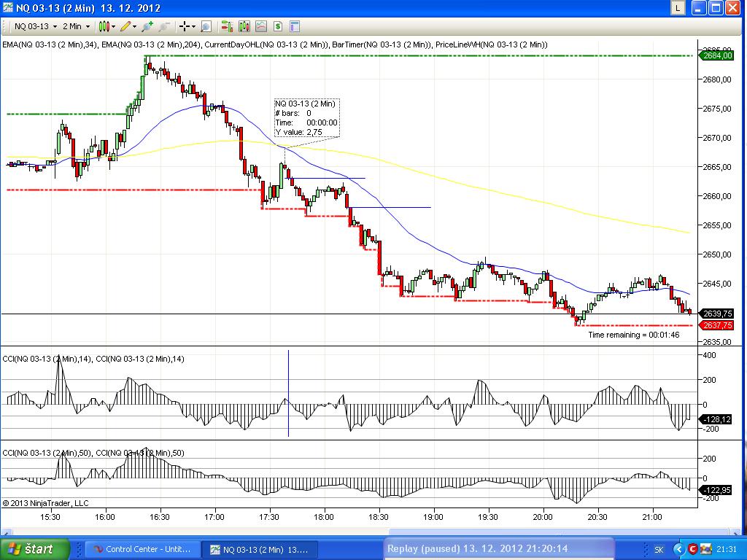Click the pencil drawing tool icon

126,27
